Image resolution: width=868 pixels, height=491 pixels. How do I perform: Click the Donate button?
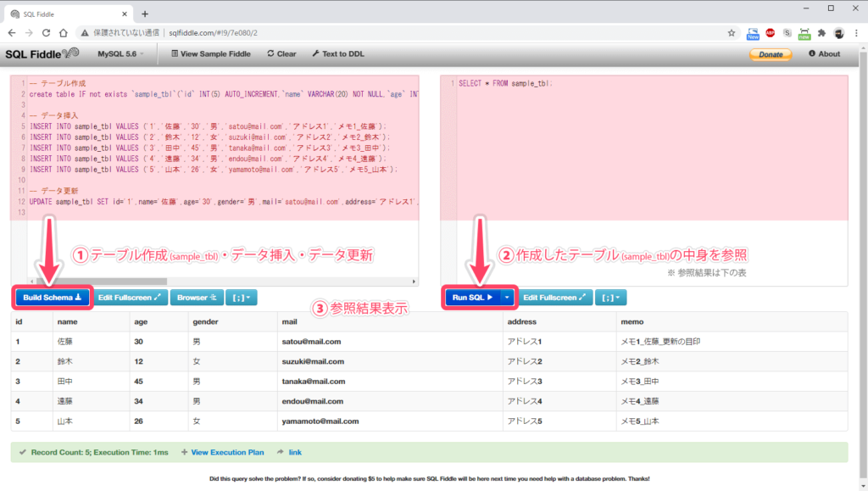pos(771,54)
